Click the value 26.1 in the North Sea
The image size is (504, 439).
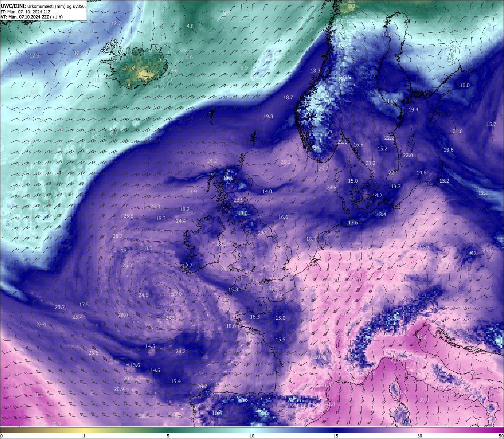point(285,162)
